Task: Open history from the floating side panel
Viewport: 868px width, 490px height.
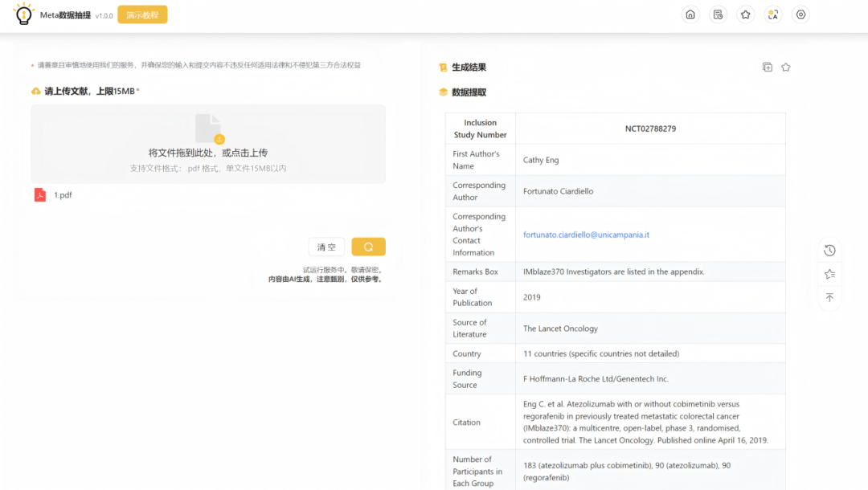Action: (x=830, y=251)
